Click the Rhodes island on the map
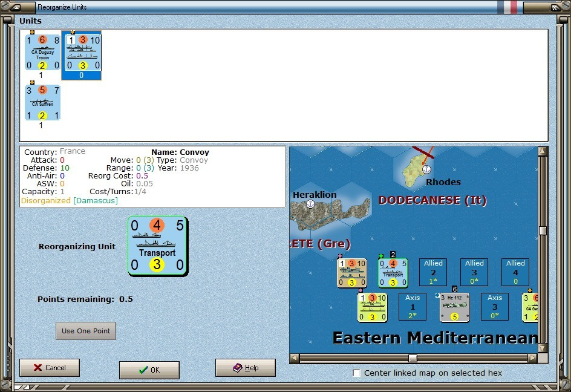This screenshot has width=571, height=392. 414,170
